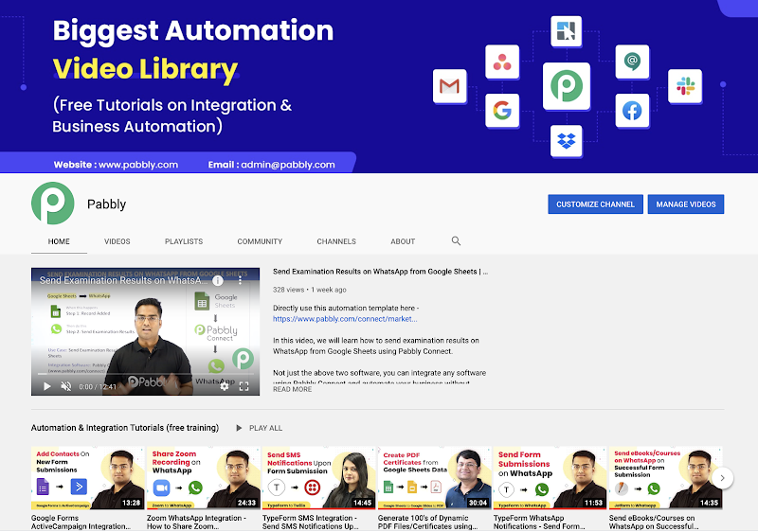Unmute the featured video volume icon
758x532 pixels.
66,386
